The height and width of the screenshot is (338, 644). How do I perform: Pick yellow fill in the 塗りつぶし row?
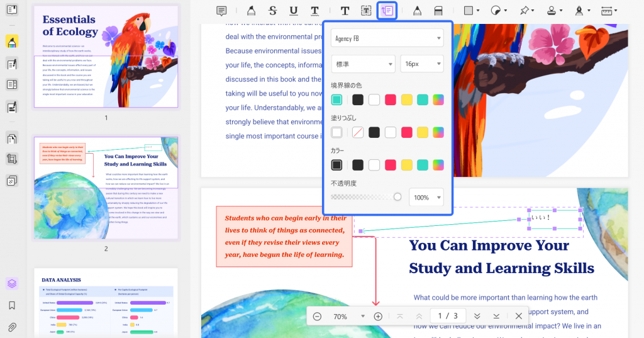coord(422,132)
